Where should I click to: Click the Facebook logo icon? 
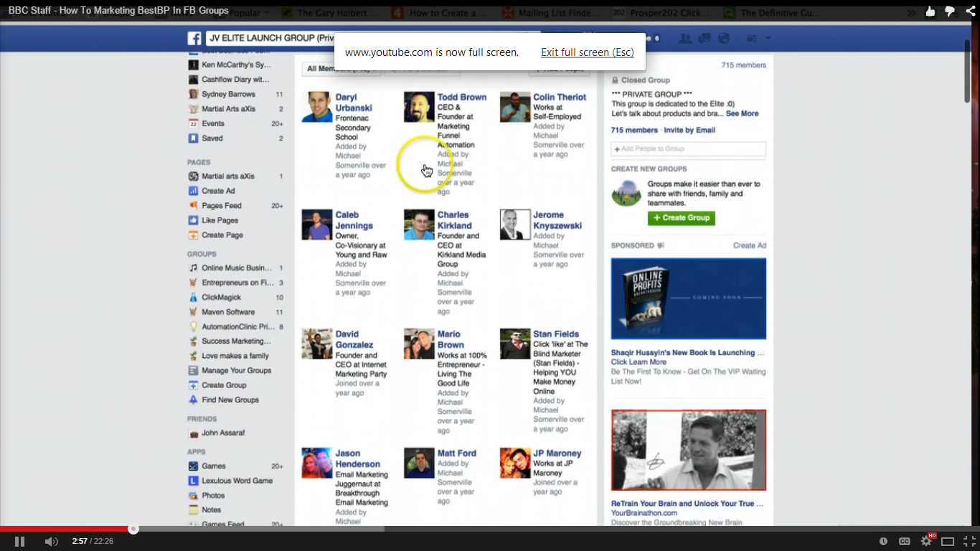tap(194, 39)
